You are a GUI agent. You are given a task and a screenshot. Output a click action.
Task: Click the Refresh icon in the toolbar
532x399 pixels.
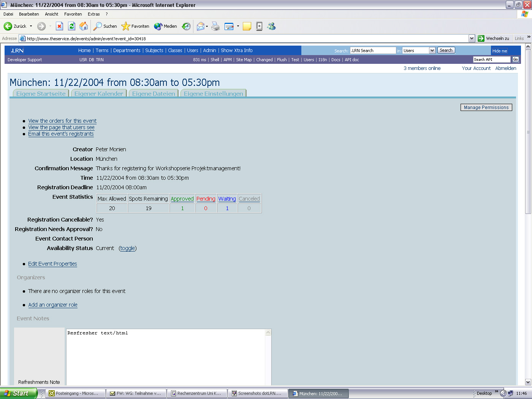pyautogui.click(x=72, y=26)
